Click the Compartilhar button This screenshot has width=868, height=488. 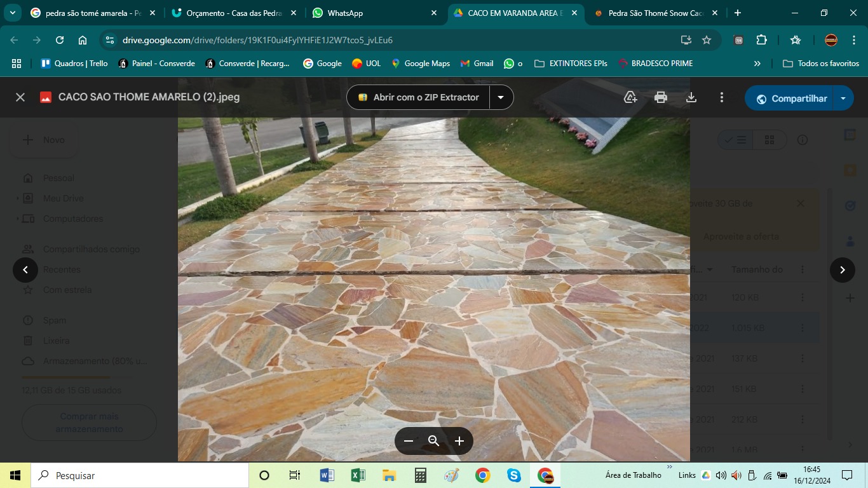pos(792,98)
